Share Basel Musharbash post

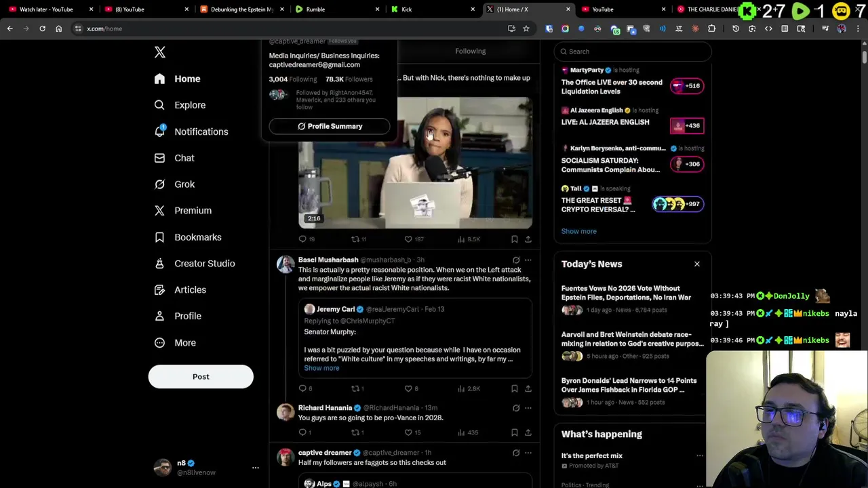(528, 388)
